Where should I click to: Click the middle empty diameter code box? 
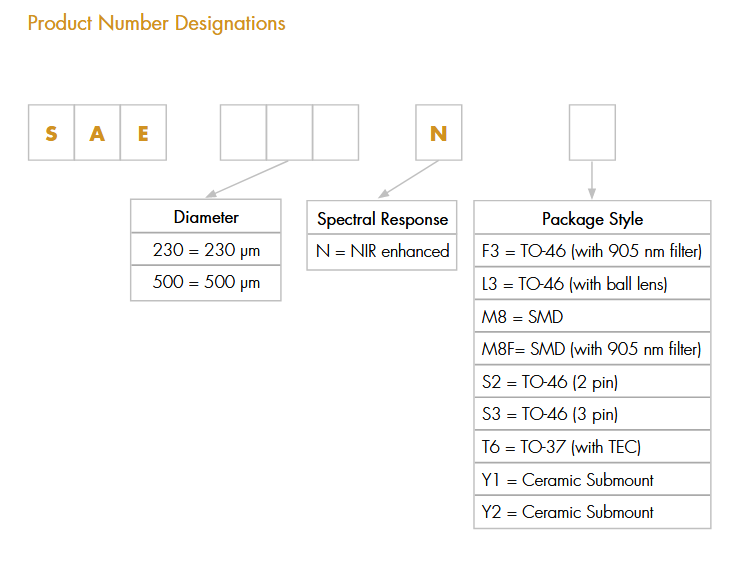click(x=289, y=134)
